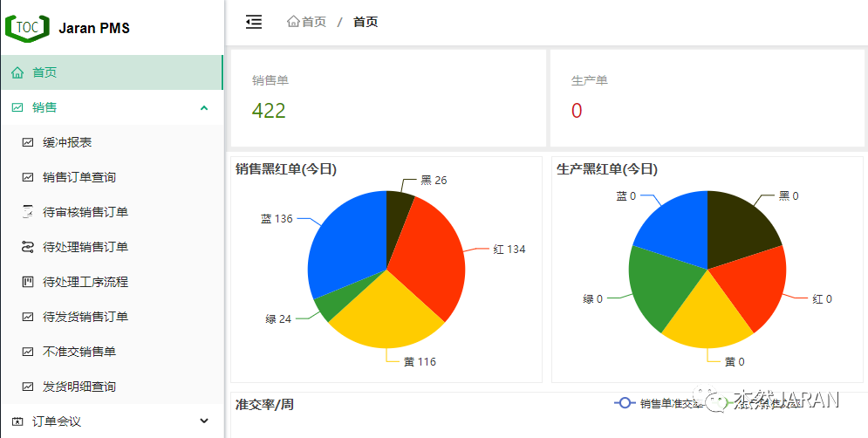Click the 待处理工序流程 board icon

click(27, 282)
